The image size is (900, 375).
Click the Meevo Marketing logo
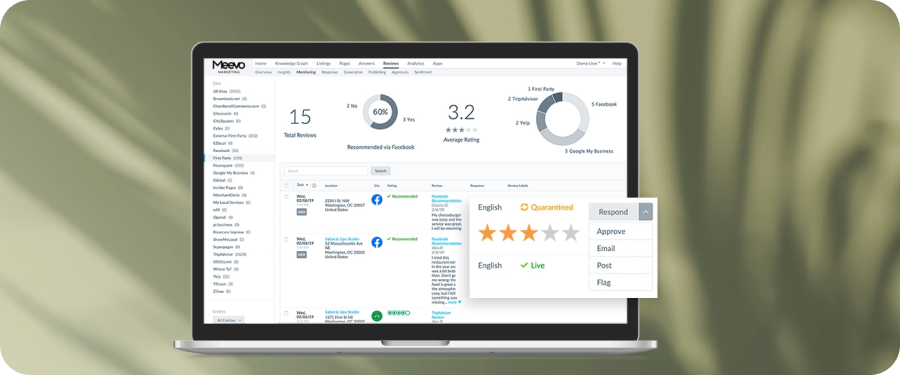pos(228,67)
